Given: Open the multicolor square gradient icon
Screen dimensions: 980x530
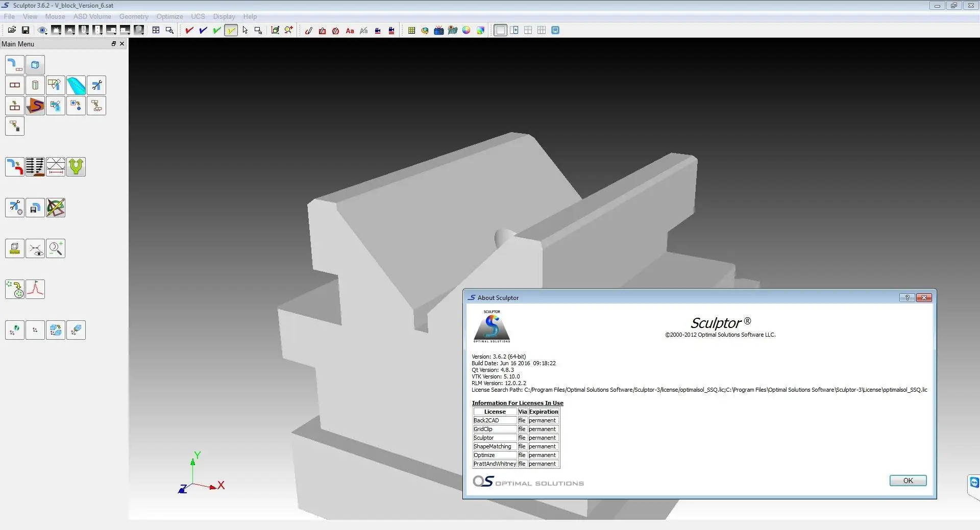Looking at the screenshot, I should (480, 30).
